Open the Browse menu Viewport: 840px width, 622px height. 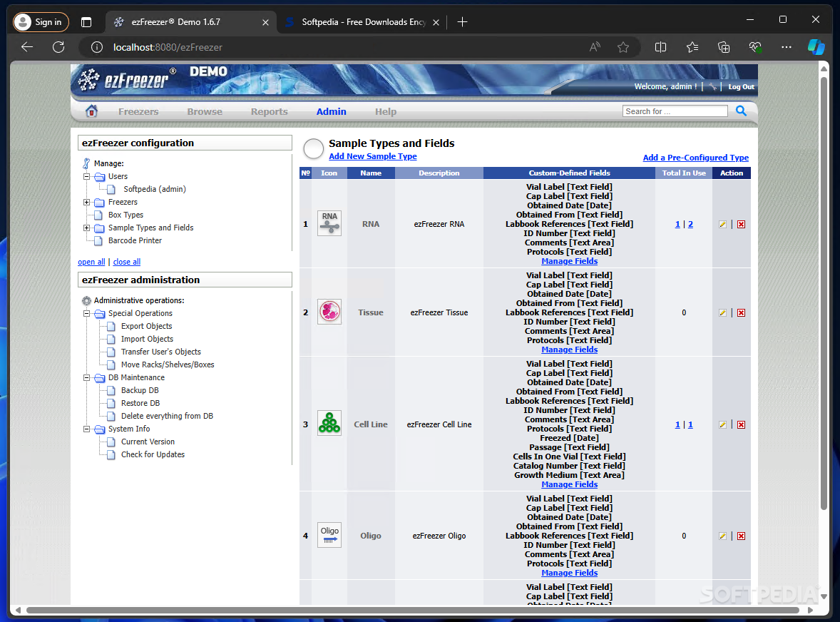[205, 111]
